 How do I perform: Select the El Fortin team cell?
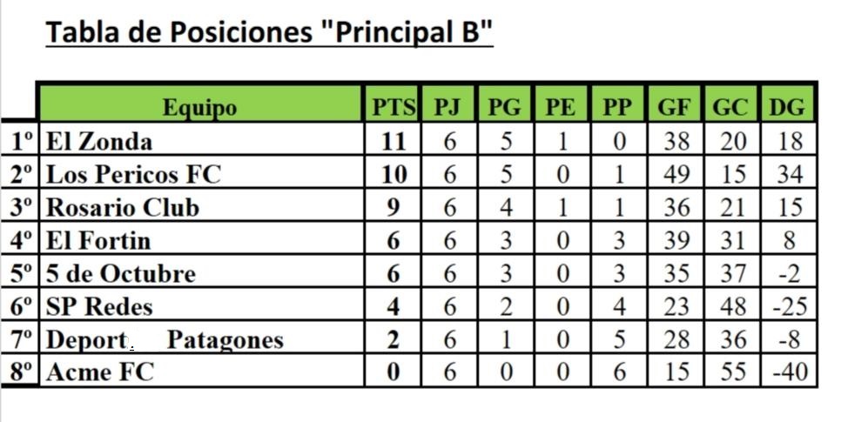point(98,240)
